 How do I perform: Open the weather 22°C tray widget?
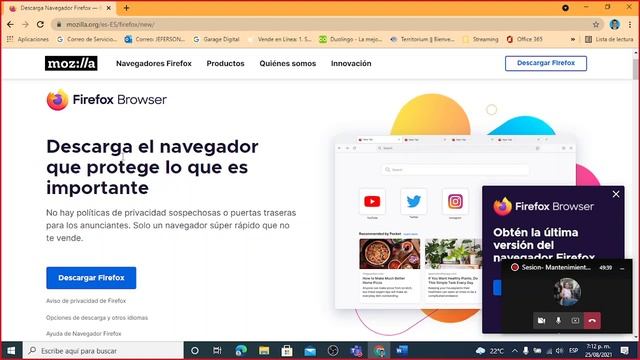(490, 351)
